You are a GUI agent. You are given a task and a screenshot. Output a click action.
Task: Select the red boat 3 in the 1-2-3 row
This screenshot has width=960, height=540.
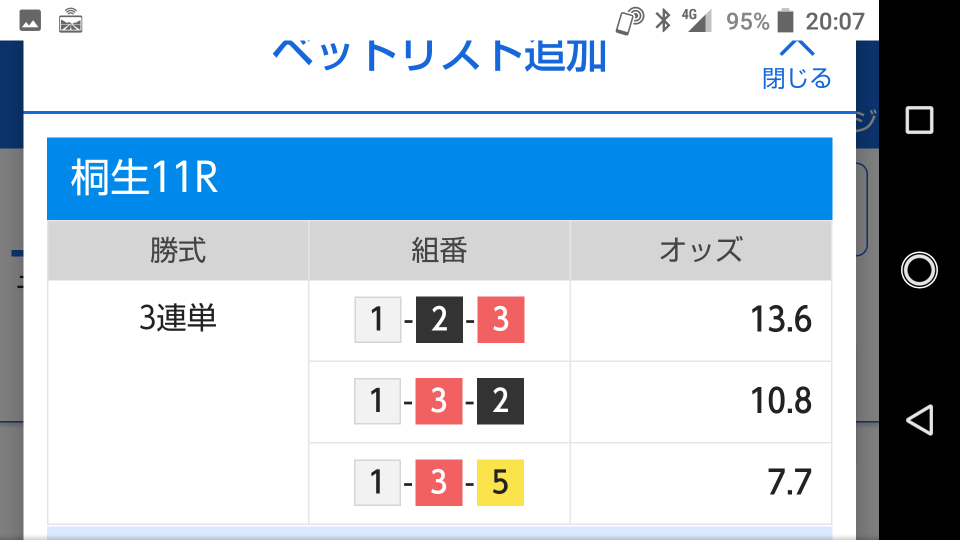click(x=501, y=320)
